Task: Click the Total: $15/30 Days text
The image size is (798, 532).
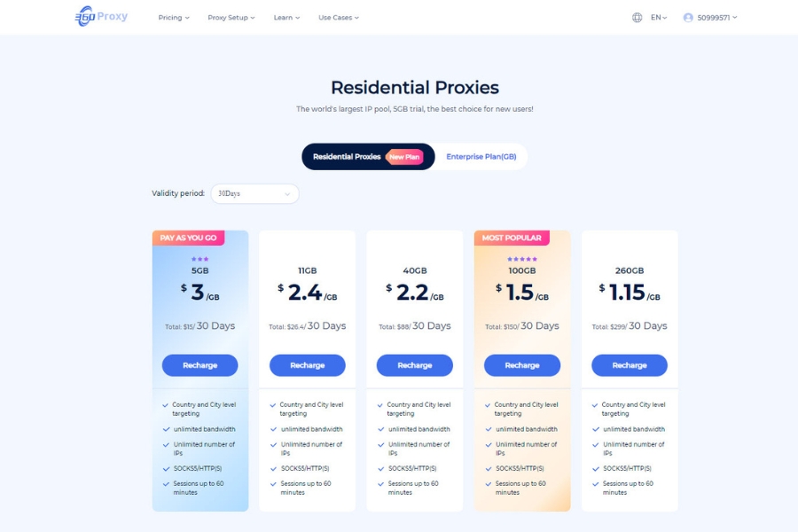Action: coord(200,325)
